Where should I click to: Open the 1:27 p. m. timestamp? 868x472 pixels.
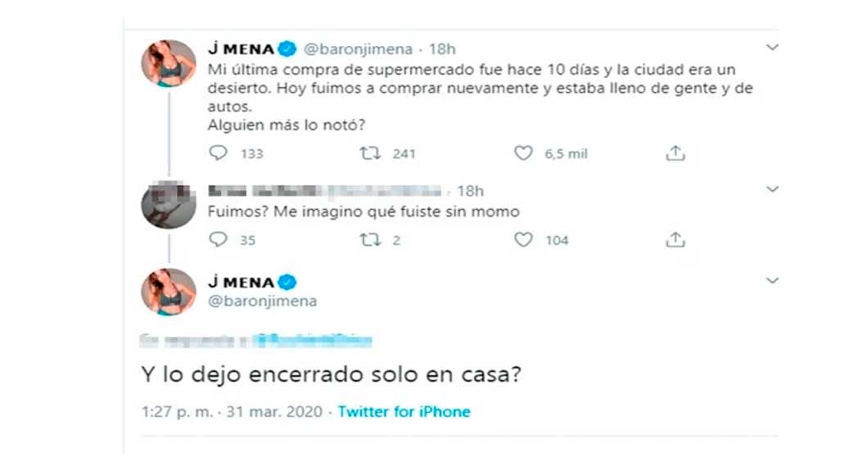pos(232,411)
